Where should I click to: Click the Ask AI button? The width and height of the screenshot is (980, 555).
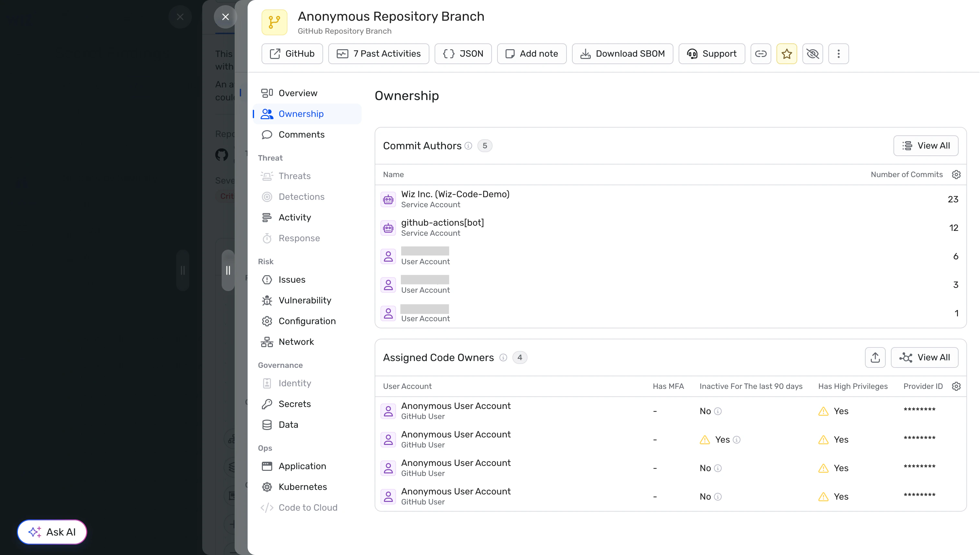pos(52,532)
